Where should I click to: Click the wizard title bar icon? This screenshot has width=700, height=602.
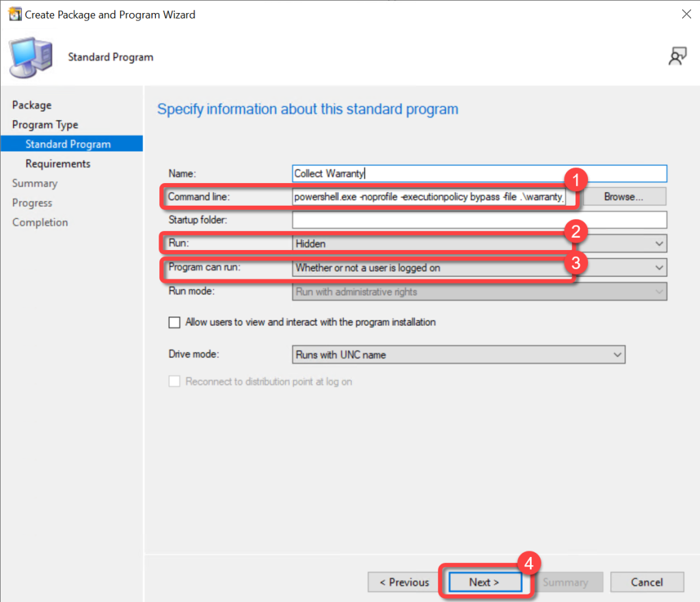(x=13, y=14)
